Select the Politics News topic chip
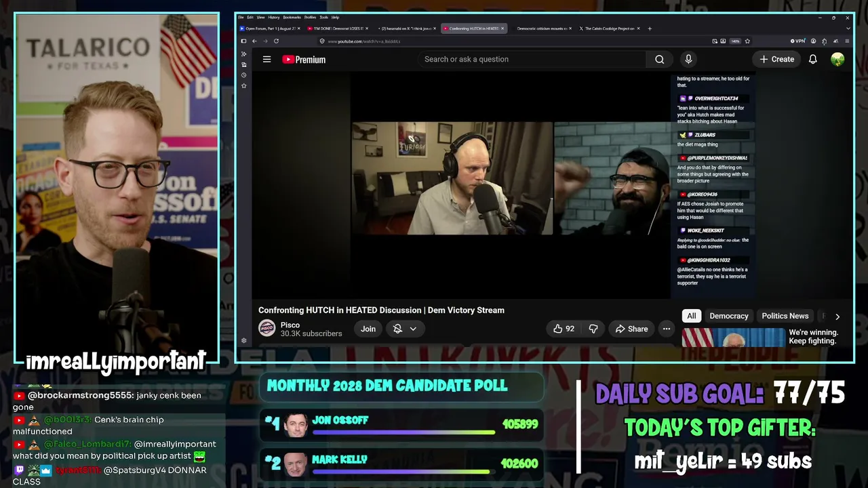Viewport: 868px width, 488px height. point(785,317)
